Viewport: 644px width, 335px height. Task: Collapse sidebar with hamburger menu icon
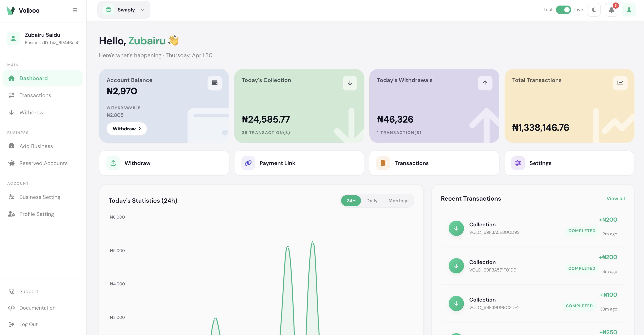pyautogui.click(x=75, y=11)
